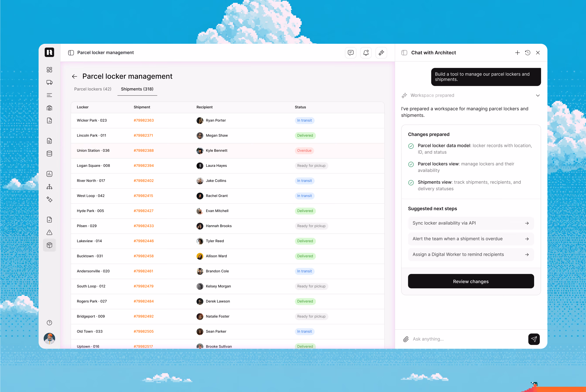Open the dashboard grid icon in sidebar

pos(49,70)
